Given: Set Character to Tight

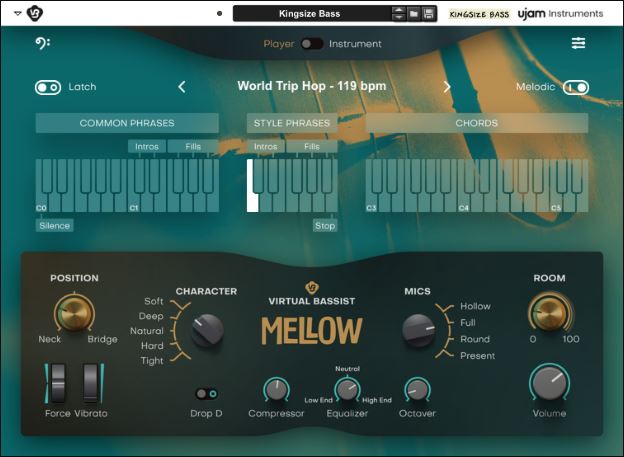Looking at the screenshot, I should point(152,361).
